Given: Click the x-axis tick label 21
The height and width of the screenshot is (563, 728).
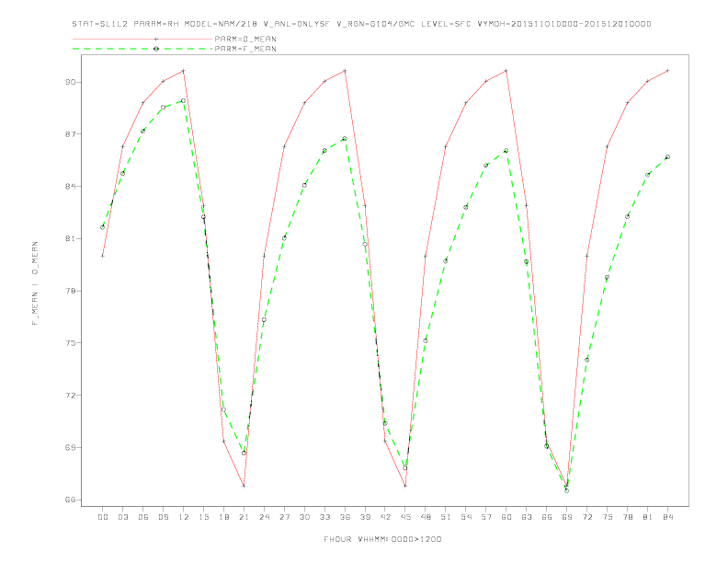Looking at the screenshot, I should click(x=245, y=517).
